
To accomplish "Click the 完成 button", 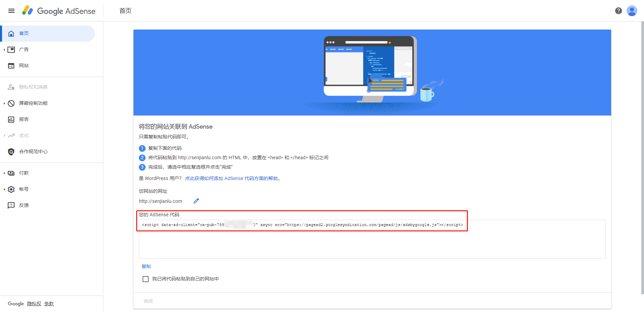I will [148, 301].
